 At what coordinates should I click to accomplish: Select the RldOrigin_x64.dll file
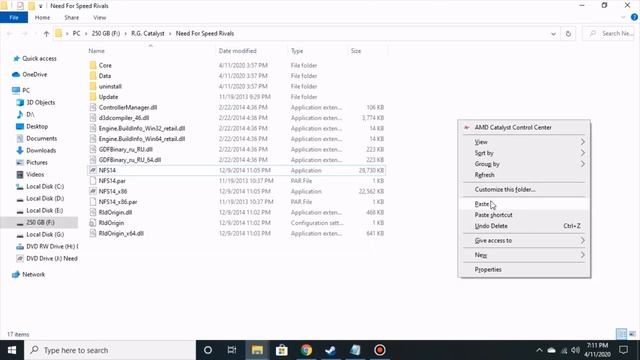tap(121, 233)
